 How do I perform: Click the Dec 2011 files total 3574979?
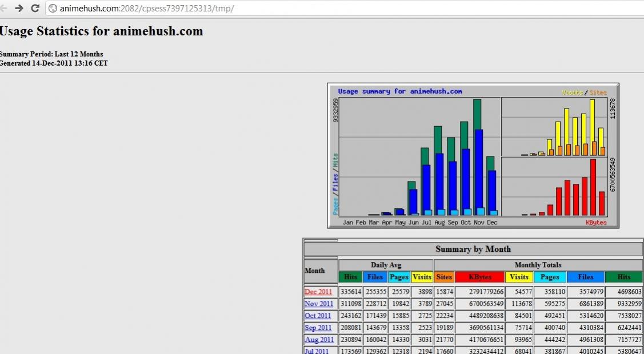[x=591, y=292]
